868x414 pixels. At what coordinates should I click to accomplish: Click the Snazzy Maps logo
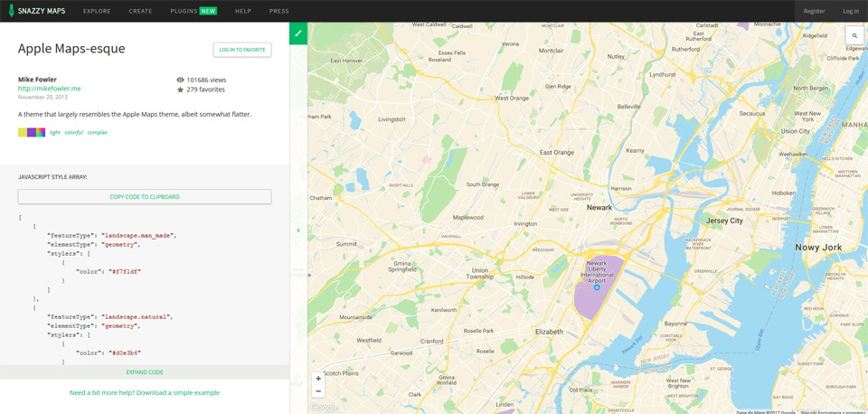pyautogui.click(x=36, y=11)
